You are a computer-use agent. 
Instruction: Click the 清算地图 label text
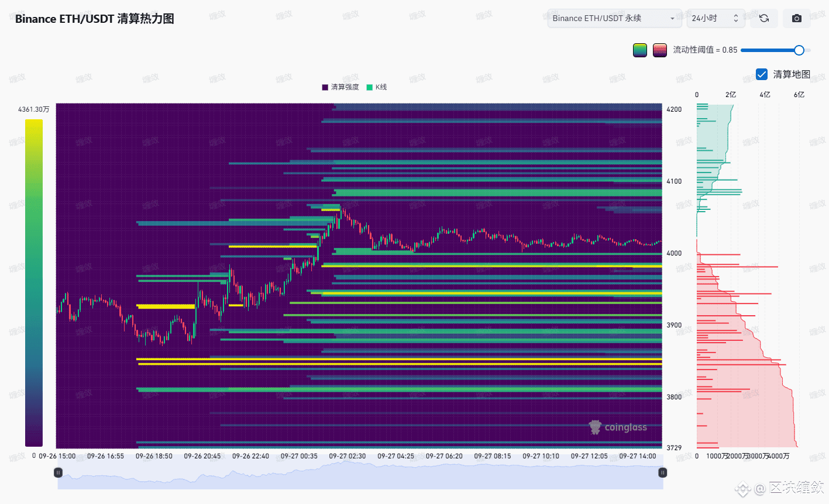tap(792, 74)
